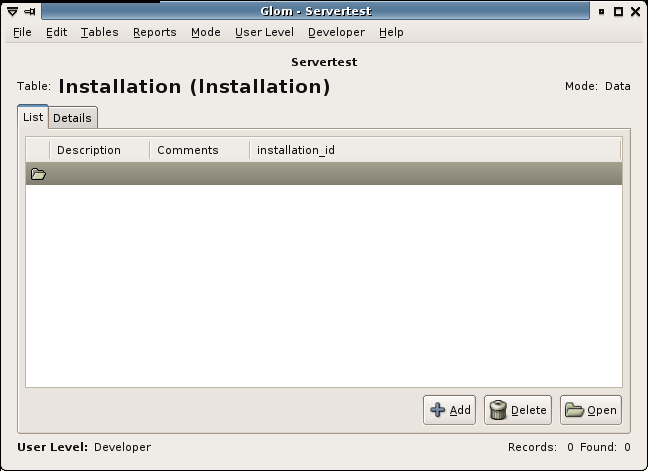Switch to the List tab
648x471 pixels.
click(33, 117)
